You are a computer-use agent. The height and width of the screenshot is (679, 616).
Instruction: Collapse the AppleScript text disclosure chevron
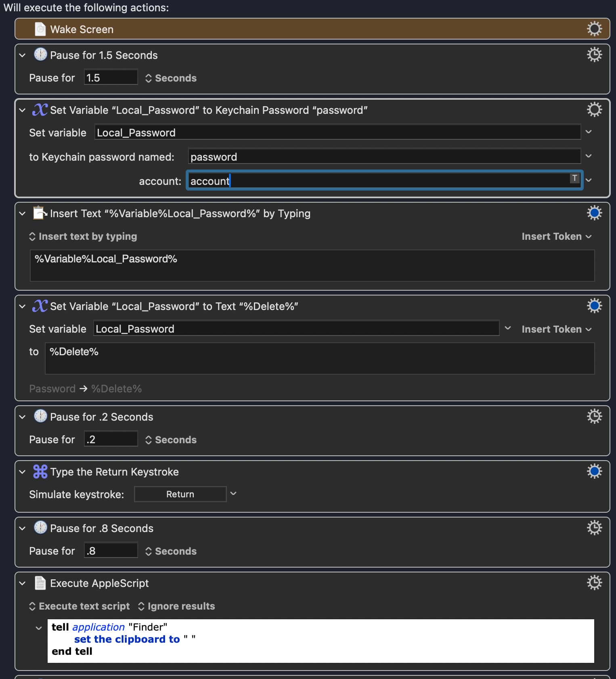39,628
